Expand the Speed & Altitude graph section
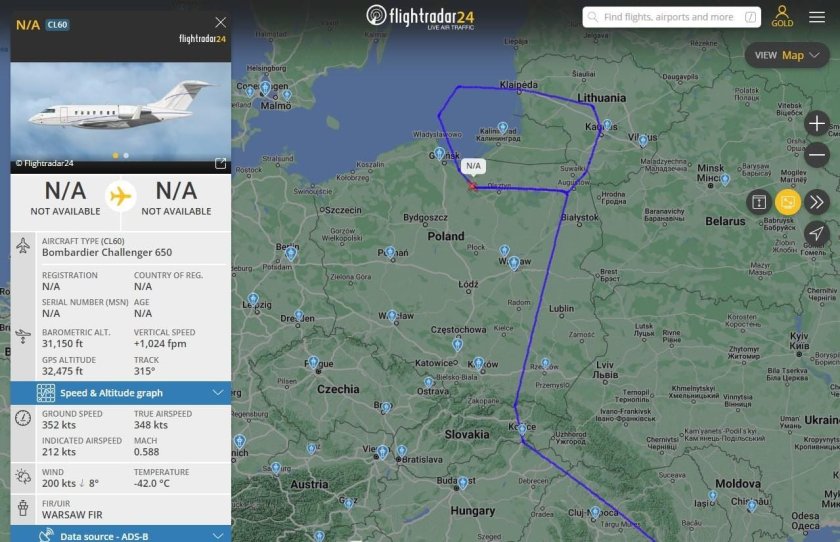Screen dimensions: 840x542 pos(120,393)
